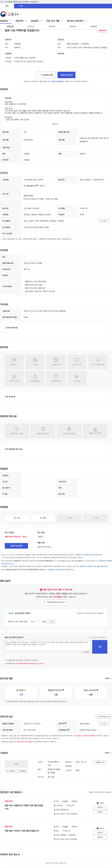Image resolution: width=112 pixels, height=868 pixels.
Task: Click 로그인 button beside 이메일
Action: 51,622
